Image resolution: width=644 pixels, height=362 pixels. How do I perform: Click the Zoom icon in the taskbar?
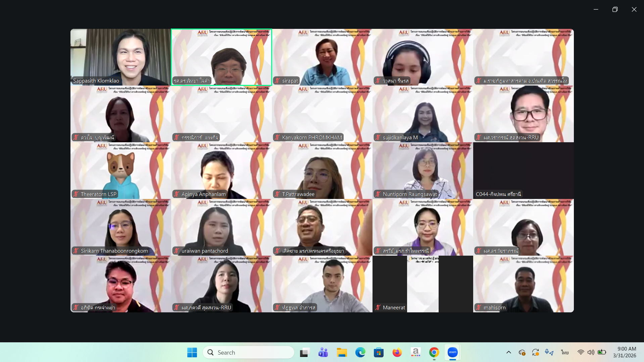click(x=452, y=352)
